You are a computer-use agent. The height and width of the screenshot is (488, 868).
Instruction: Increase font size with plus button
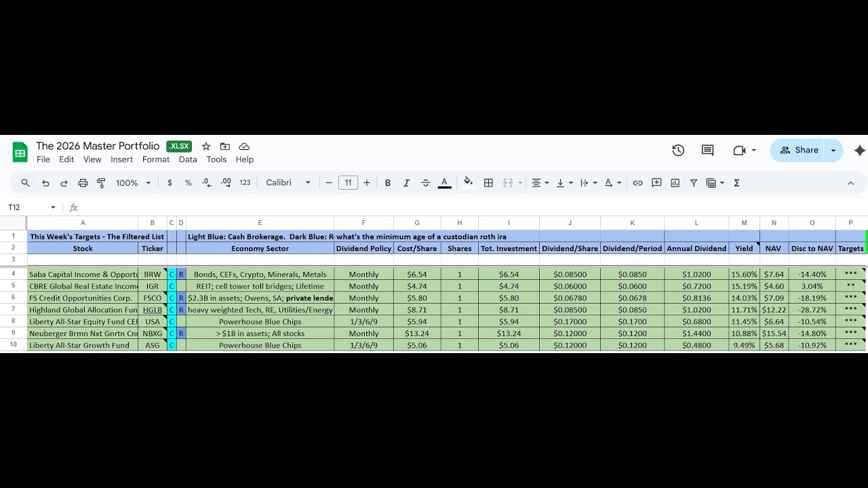[367, 183]
